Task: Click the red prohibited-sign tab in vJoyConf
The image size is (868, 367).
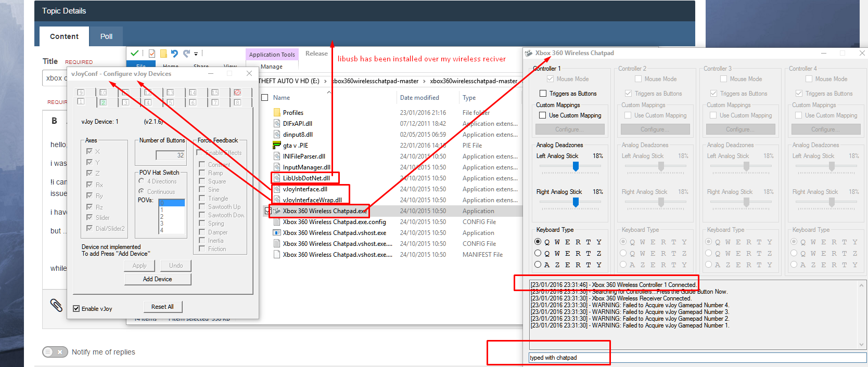Action: [237, 92]
